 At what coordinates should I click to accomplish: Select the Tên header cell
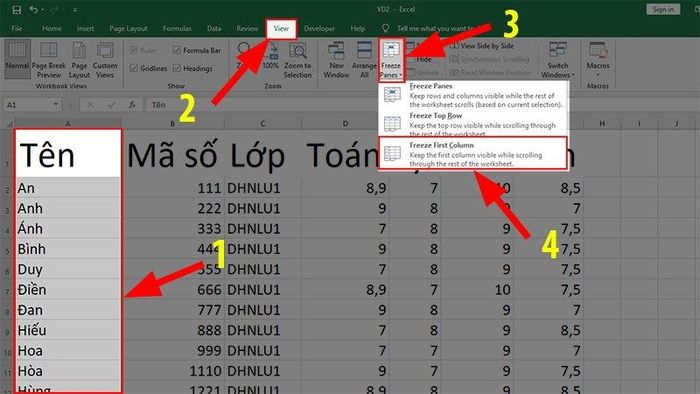pyautogui.click(x=68, y=154)
